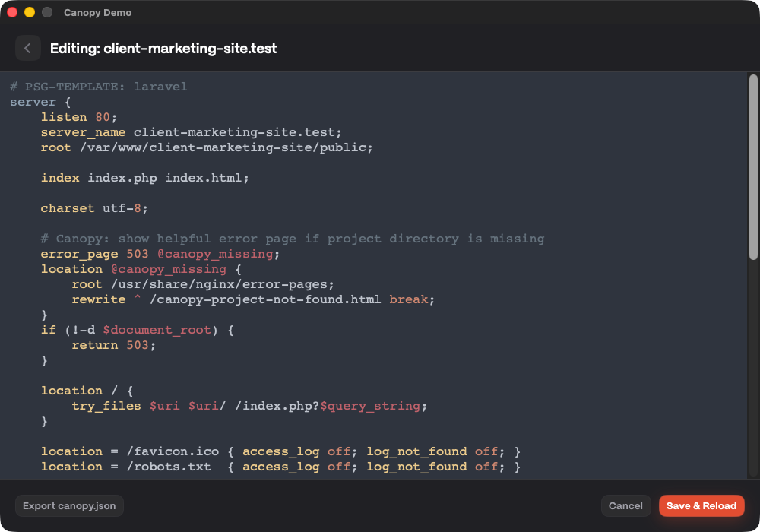760x532 pixels.
Task: Click 'Editing: client-marketing-site.test' header title
Action: point(163,49)
